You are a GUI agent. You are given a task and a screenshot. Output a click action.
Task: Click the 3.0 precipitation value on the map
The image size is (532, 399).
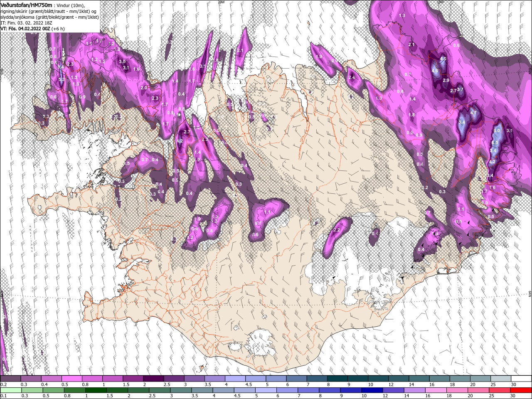pyautogui.click(x=122, y=62)
